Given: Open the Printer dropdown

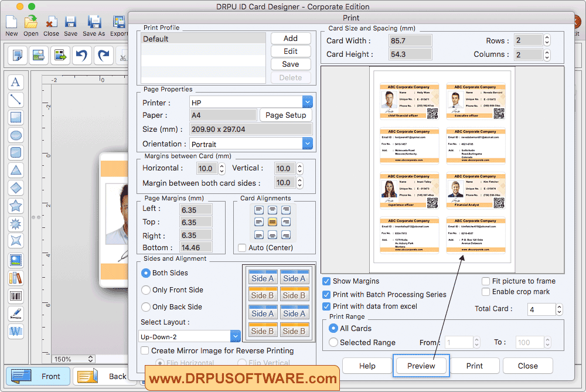Looking at the screenshot, I should [307, 102].
